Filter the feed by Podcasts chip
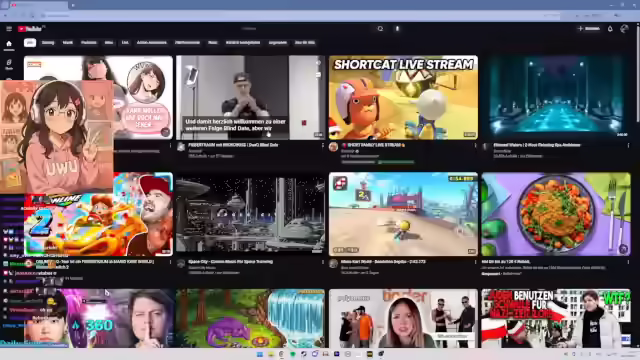This screenshot has width=640, height=360. [x=89, y=42]
